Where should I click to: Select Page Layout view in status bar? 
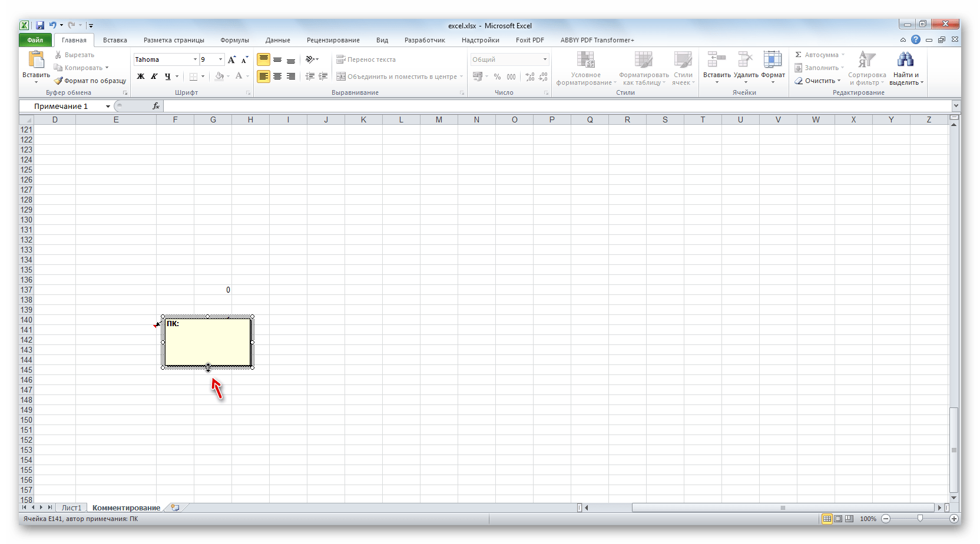(838, 519)
